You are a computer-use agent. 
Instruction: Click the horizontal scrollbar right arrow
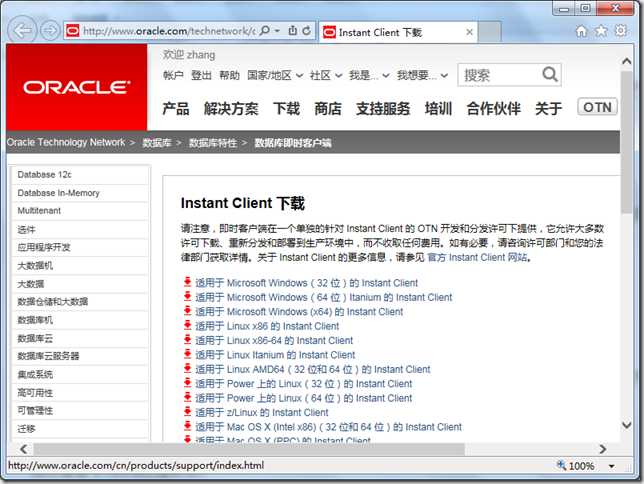pos(603,449)
